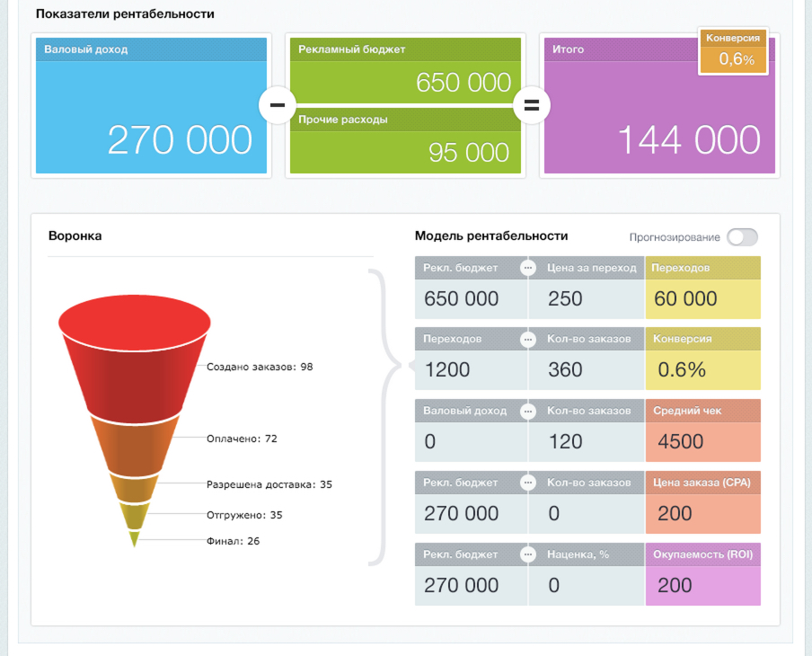Open ellipsis icon in Цена заказа (CPA) row
Screen dimensions: 812x656
(528, 483)
